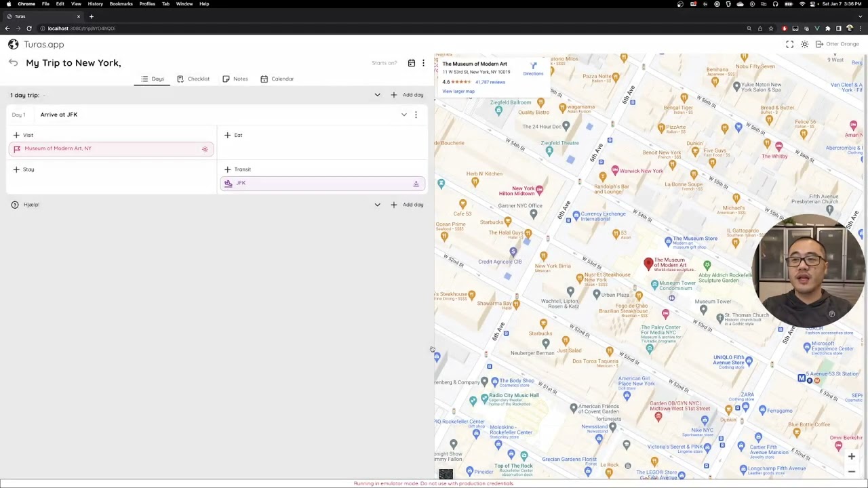Select the Warwick New York hotel marker
Viewport: 868px width, 488px height.
tap(615, 170)
